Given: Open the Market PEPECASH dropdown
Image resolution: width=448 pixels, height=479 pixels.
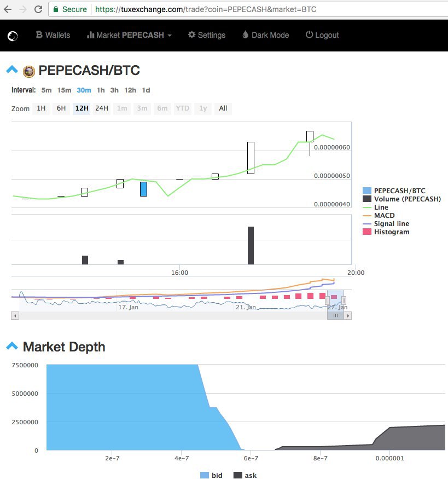Looking at the screenshot, I should (x=130, y=35).
